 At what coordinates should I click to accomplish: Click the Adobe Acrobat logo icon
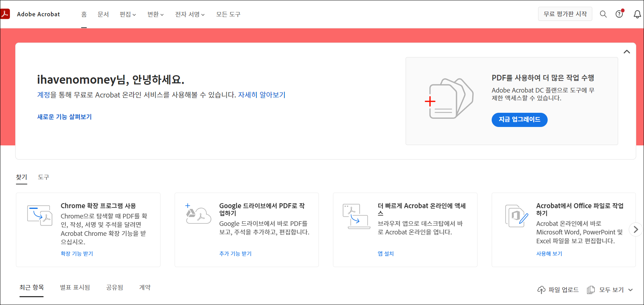(x=5, y=14)
